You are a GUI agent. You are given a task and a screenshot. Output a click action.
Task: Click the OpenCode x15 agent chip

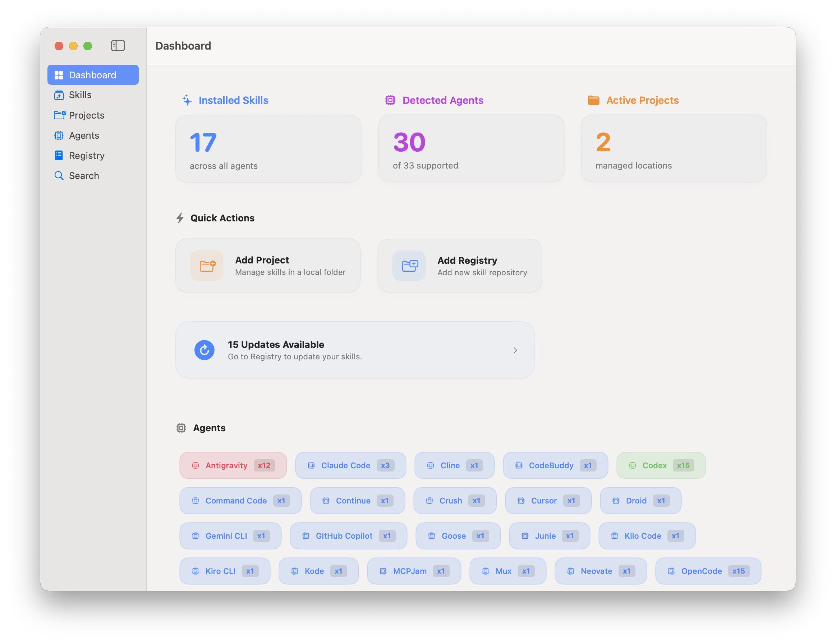708,571
